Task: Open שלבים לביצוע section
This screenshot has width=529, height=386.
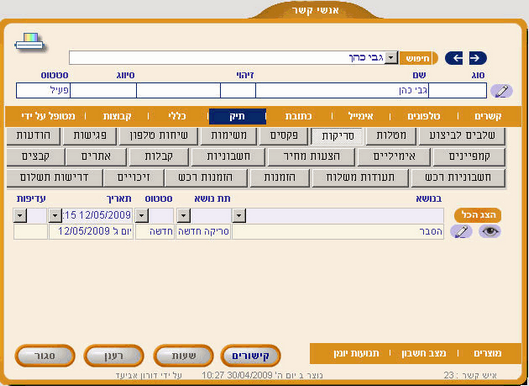Action: [x=462, y=136]
